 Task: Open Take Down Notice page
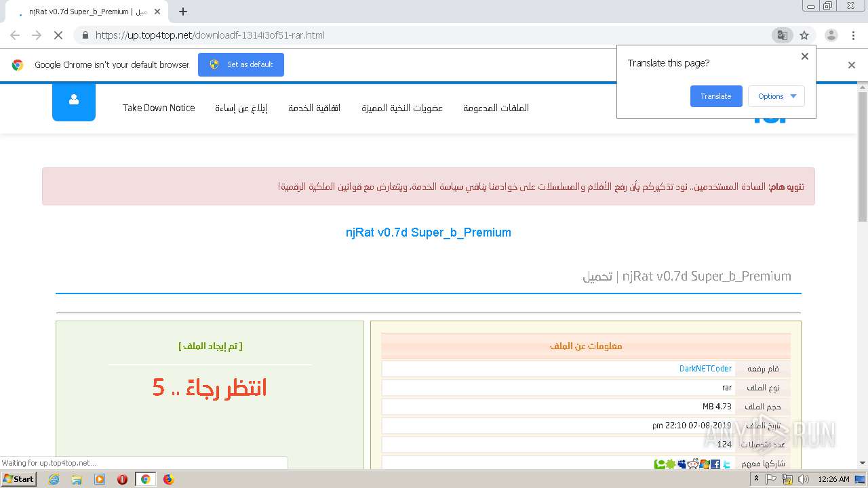click(159, 108)
